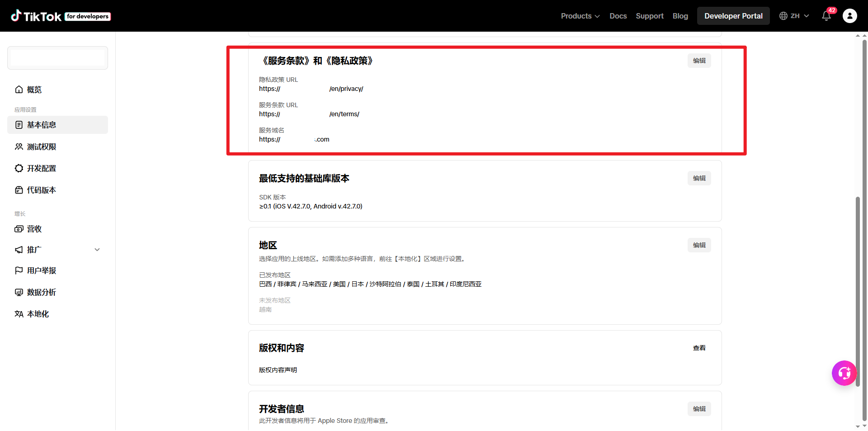Screen dimensions: 868x431
Task: Click the 服务域名 label
Action: point(272,130)
